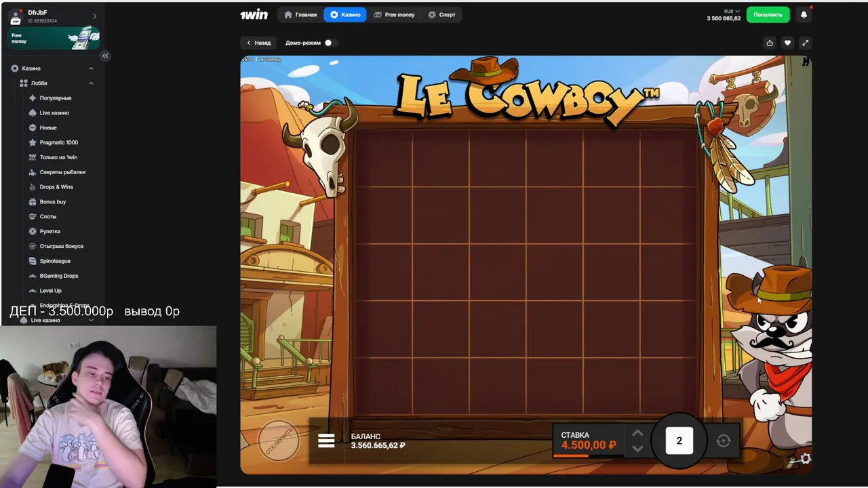The height and width of the screenshot is (488, 868).
Task: Click the Spinoleague icon
Action: 33,261
